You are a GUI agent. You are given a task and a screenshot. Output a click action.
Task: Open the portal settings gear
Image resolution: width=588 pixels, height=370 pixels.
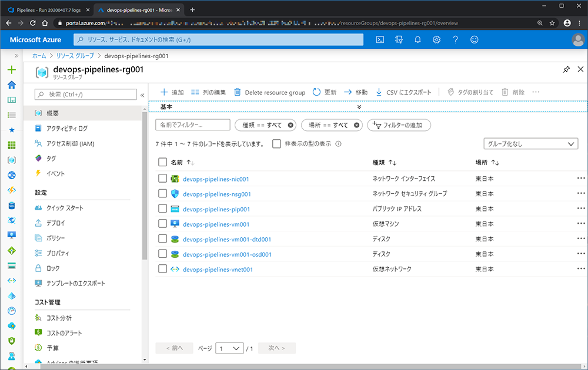coord(436,40)
